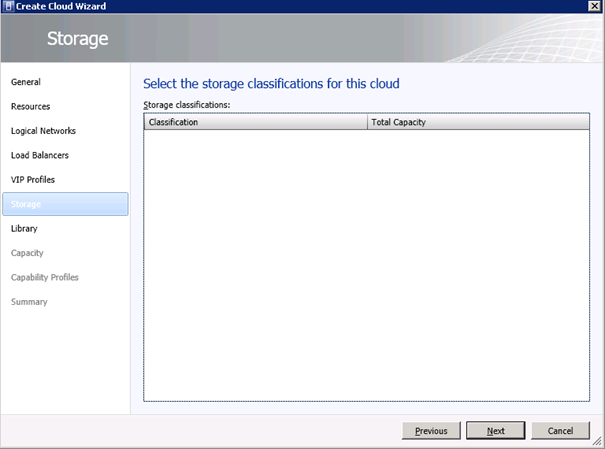Go to the Resources step
The height and width of the screenshot is (449, 605).
click(30, 106)
